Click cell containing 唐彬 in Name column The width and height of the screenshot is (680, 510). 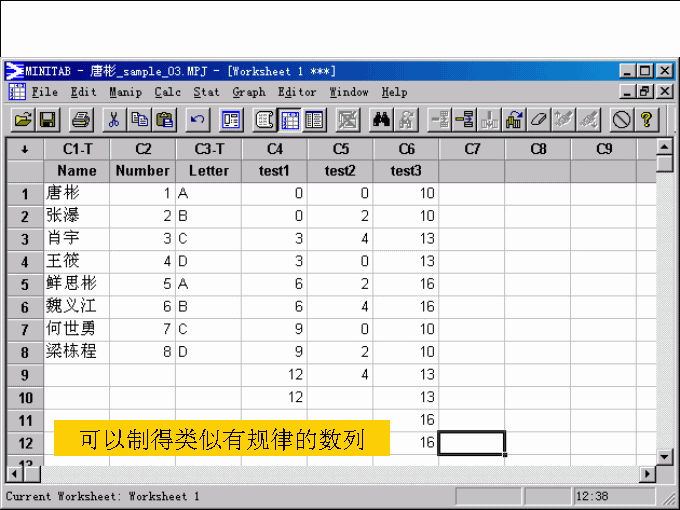[x=77, y=193]
